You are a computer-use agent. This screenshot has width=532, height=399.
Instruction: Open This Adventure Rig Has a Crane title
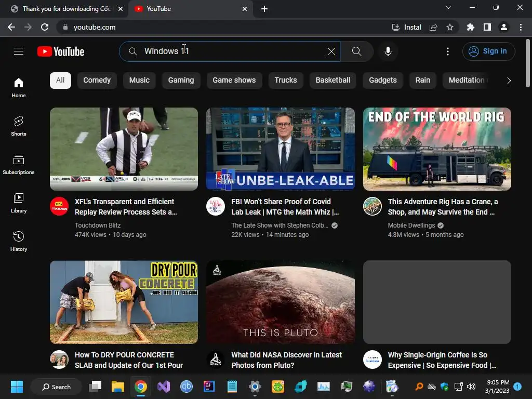[x=443, y=207]
